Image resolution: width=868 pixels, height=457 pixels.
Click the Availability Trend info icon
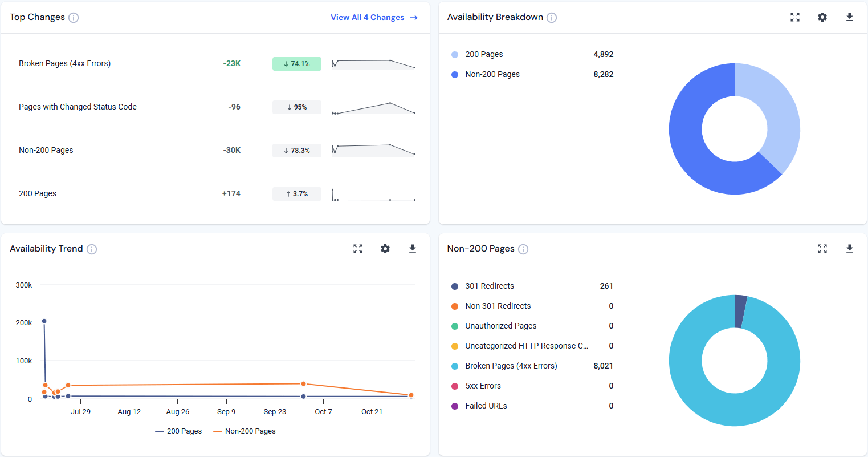[x=92, y=249]
